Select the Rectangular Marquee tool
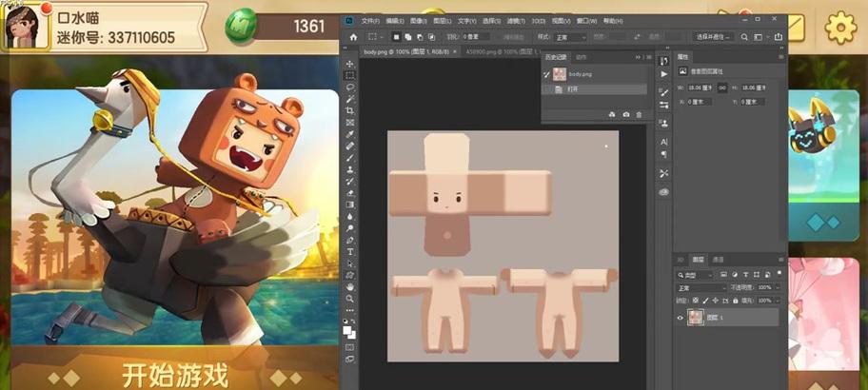This screenshot has width=868, height=390. tap(350, 76)
